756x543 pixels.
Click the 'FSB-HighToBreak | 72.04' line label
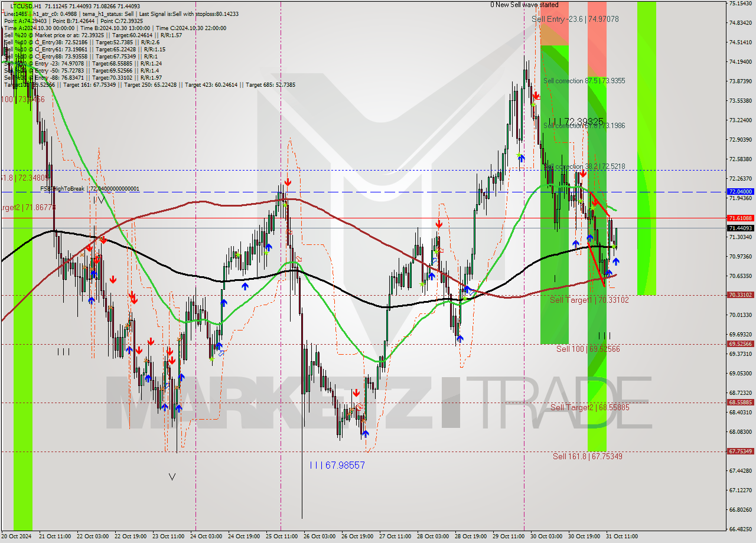tap(90, 189)
